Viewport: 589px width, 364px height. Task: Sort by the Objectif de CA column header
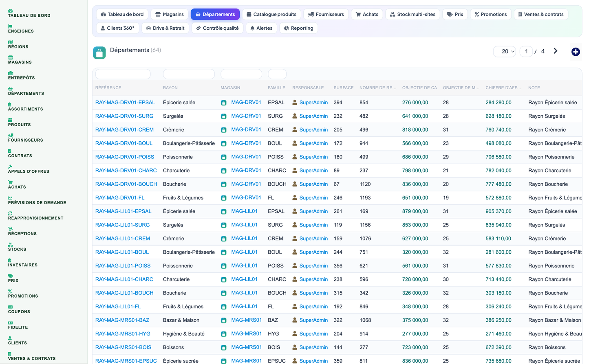point(419,88)
